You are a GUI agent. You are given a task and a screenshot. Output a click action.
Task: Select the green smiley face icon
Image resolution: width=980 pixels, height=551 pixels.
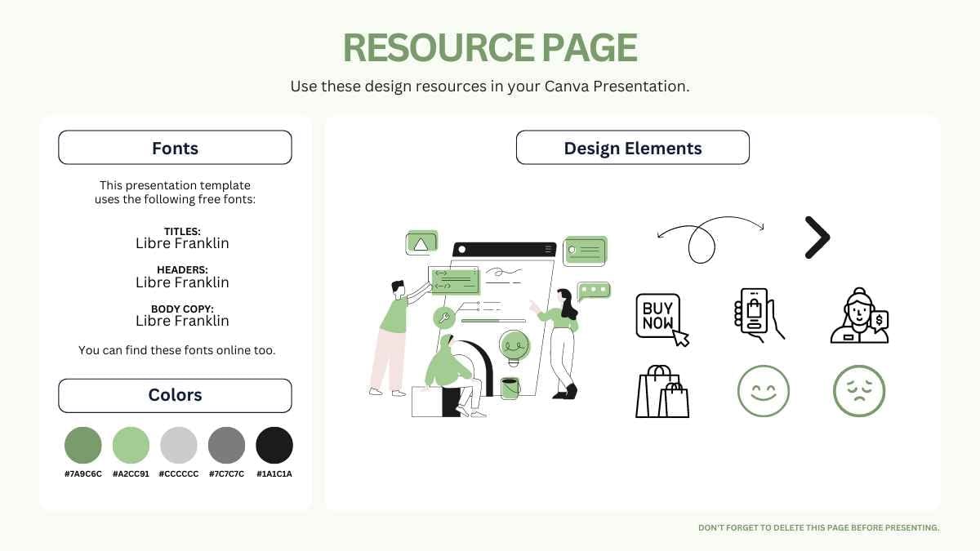point(764,391)
